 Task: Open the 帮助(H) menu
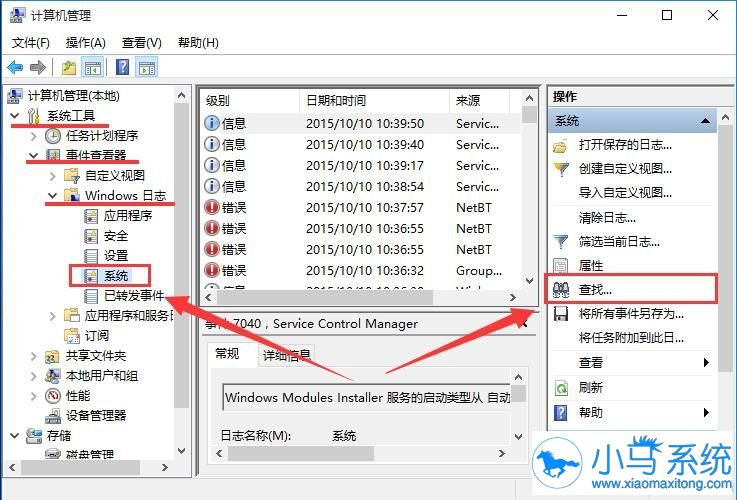(x=198, y=43)
